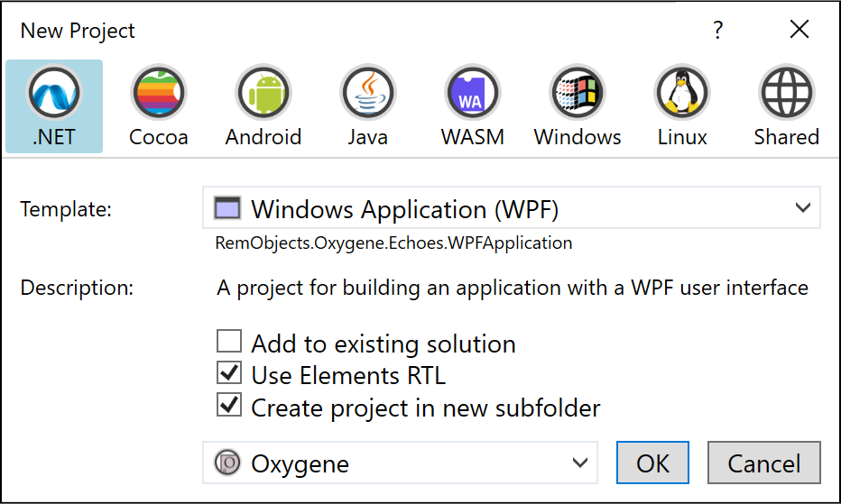Select the .NET platform icon
This screenshot has width=841, height=504.
point(54,93)
